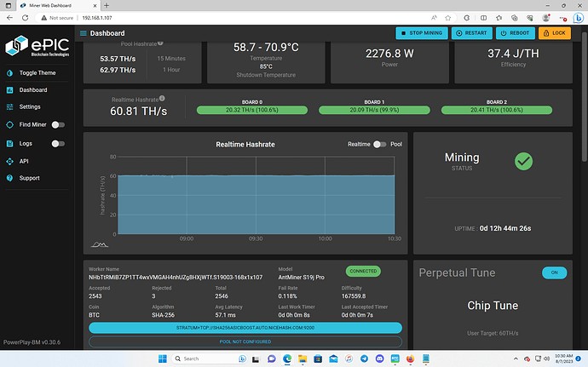
Task: Click the Settings sliders icon in sidebar
Action: (x=9, y=106)
